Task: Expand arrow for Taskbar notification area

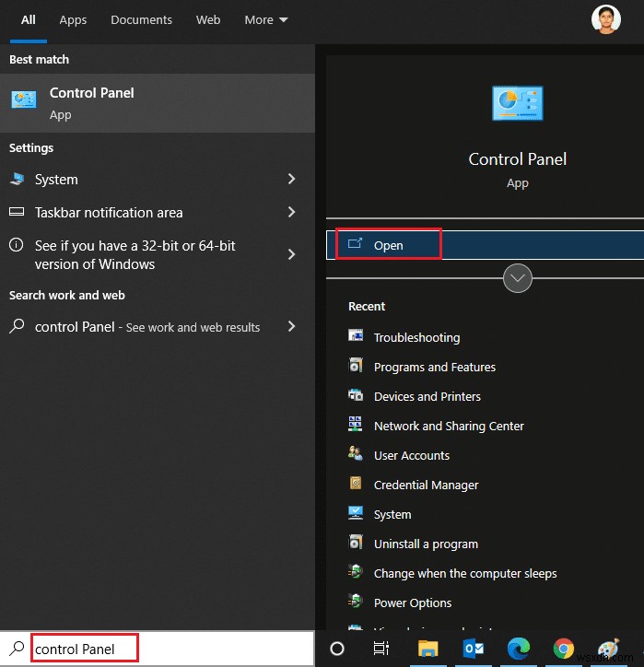Action: pyautogui.click(x=291, y=212)
